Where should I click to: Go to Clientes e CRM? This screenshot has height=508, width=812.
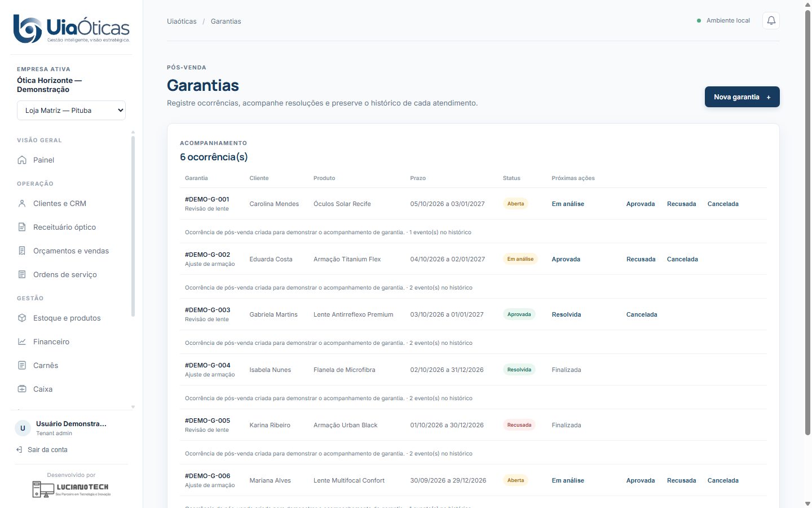click(71, 204)
